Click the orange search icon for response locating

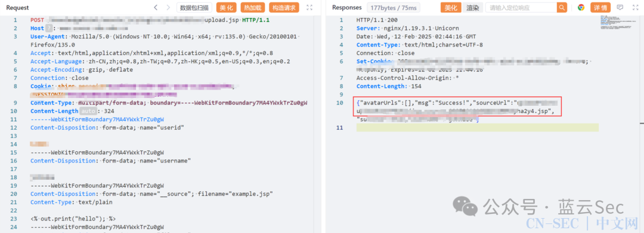click(x=562, y=7)
